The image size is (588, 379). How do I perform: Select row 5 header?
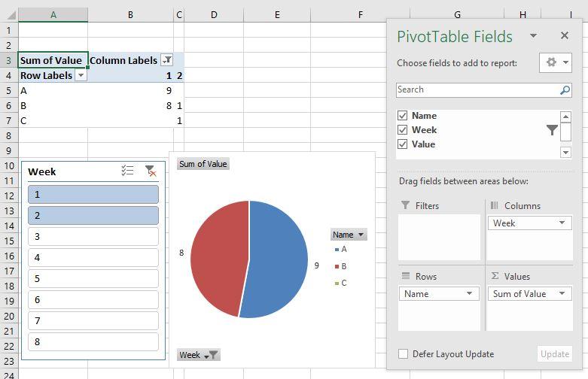point(9,90)
